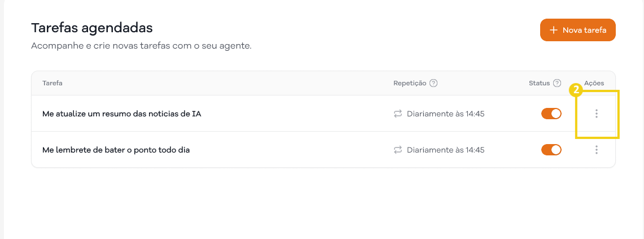Click the repeat icon in the IA news row
This screenshot has width=644, height=239.
click(398, 114)
